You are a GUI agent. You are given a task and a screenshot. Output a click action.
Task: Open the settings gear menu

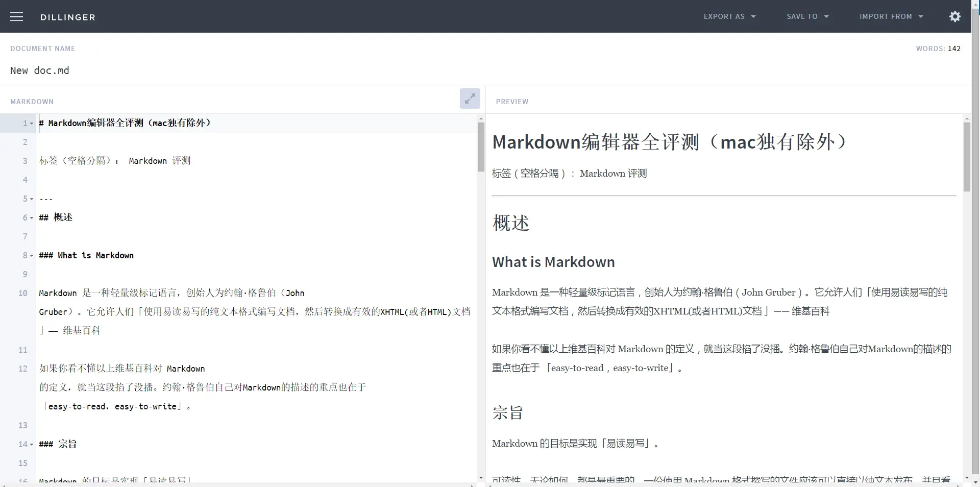(x=955, y=16)
